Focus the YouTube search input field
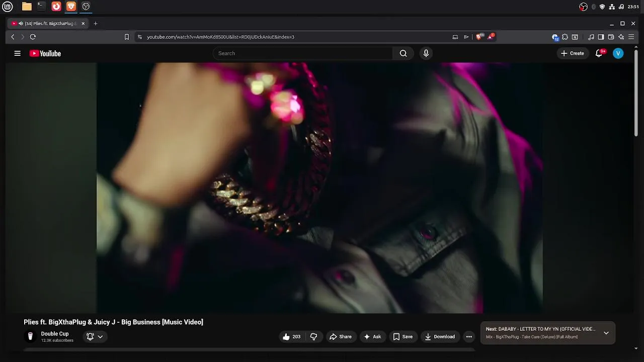The image size is (644, 362). (x=303, y=53)
